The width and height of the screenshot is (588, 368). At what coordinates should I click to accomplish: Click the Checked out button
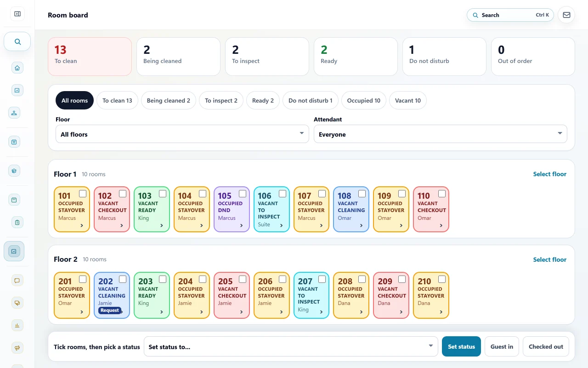point(546,346)
